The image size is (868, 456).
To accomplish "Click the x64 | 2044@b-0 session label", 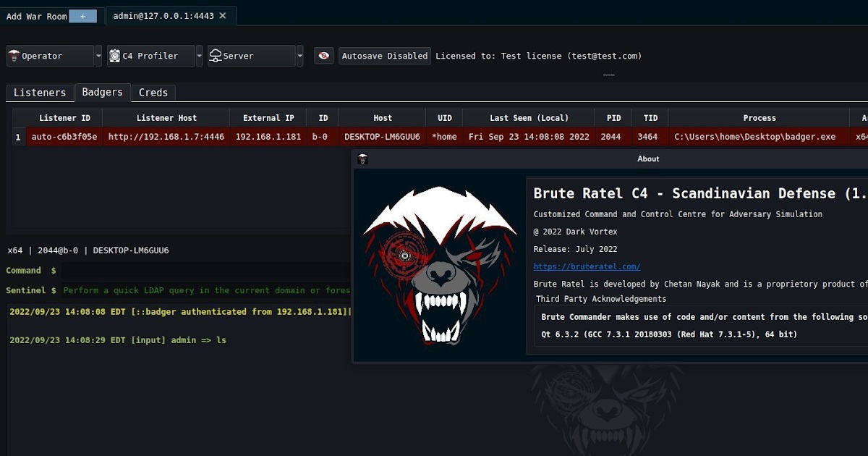I will click(88, 250).
